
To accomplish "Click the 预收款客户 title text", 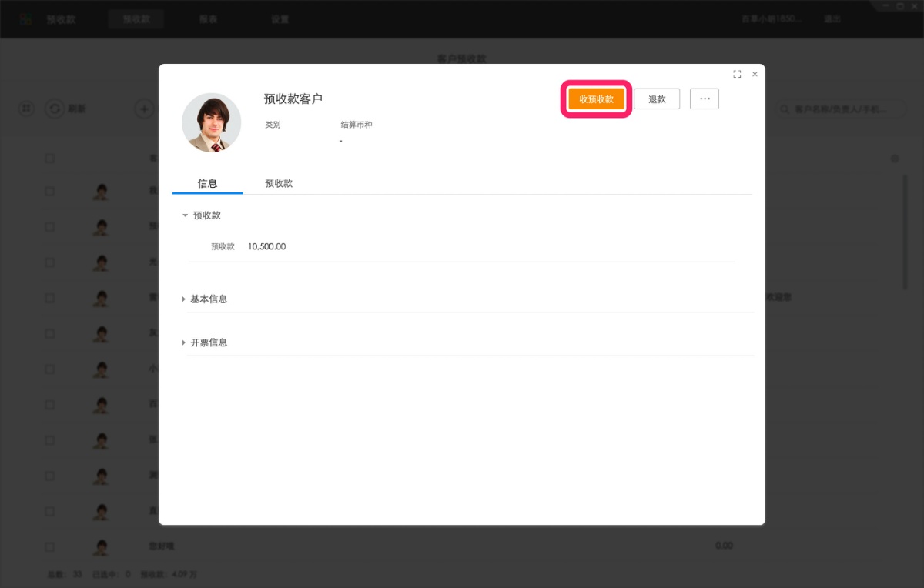I will tap(293, 99).
